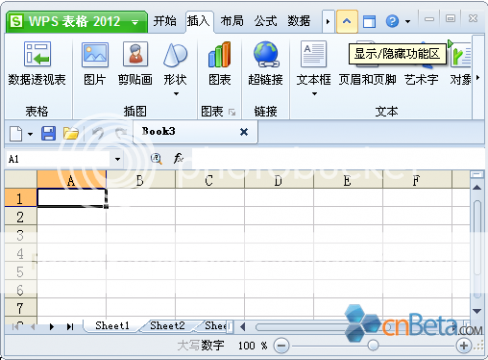Click the fx insert function icon
The image size is (488, 360).
click(x=178, y=158)
